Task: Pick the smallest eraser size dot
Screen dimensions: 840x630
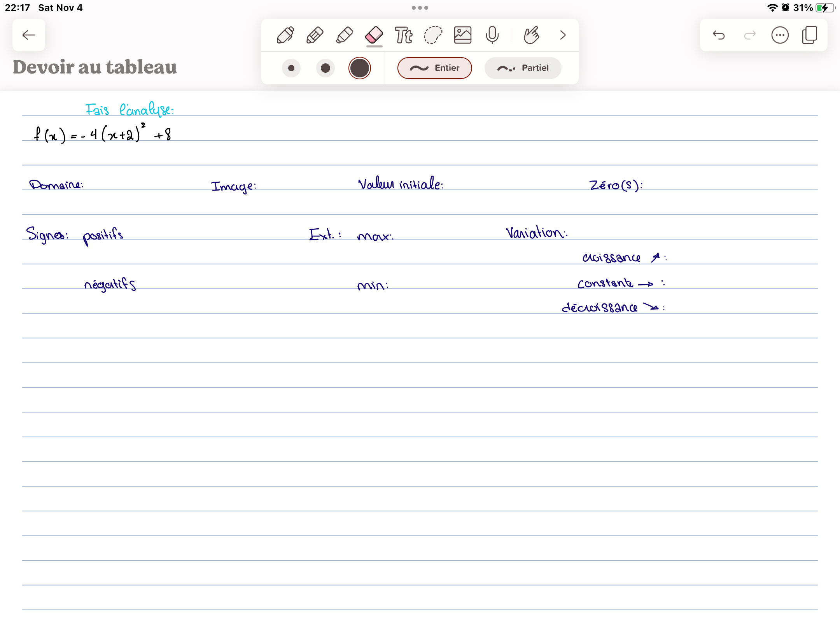Action: point(291,68)
